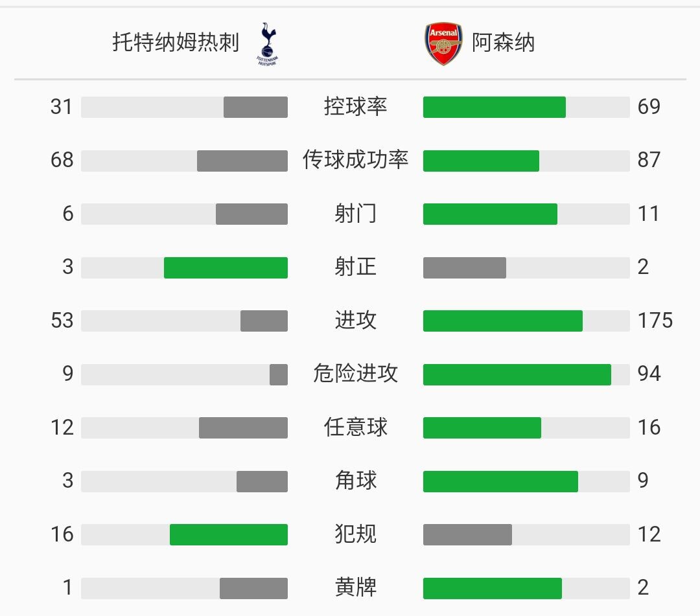Image resolution: width=700 pixels, height=616 pixels.
Task: Select the 任意球 free kicks label
Action: coord(355,428)
